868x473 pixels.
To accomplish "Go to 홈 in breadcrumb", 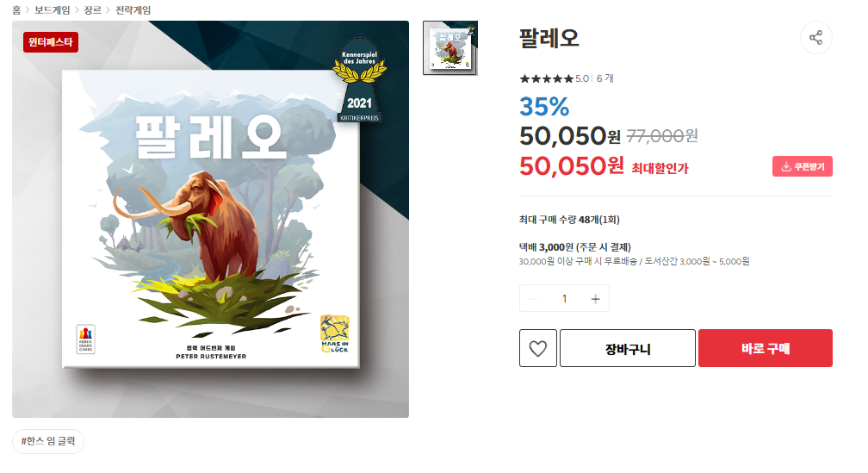I will coord(16,10).
